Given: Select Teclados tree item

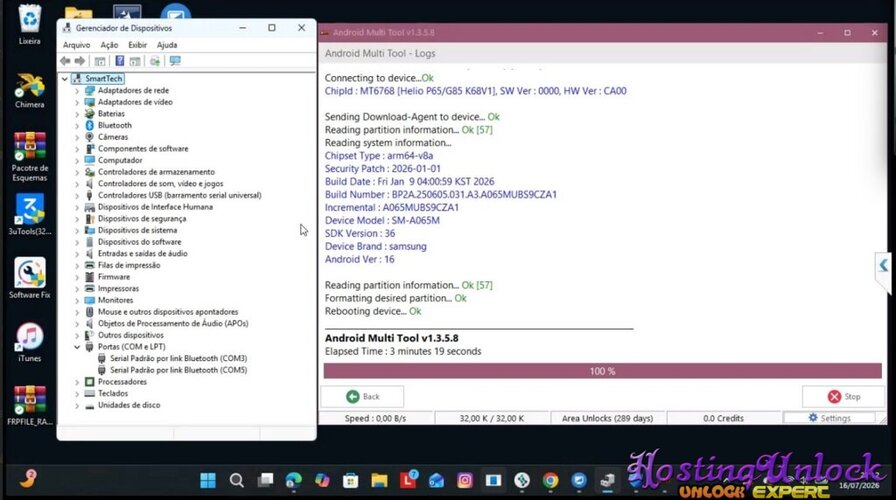Looking at the screenshot, I should click(x=113, y=393).
